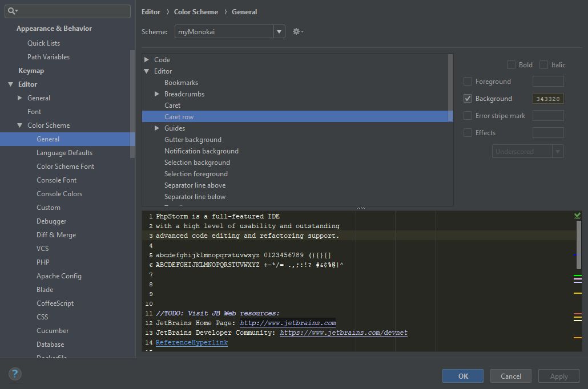
Task: Click the jetbrains.com home page link
Action: click(288, 323)
